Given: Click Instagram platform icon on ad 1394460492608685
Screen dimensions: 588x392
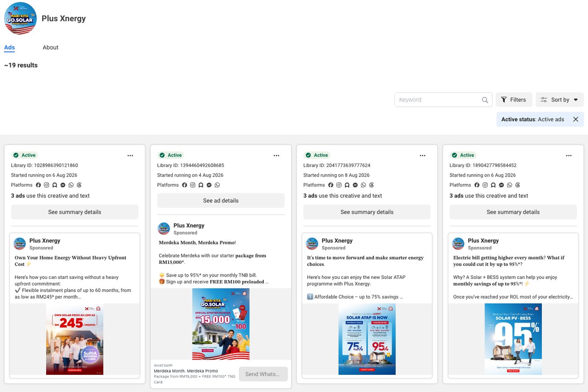Looking at the screenshot, I should (x=193, y=185).
